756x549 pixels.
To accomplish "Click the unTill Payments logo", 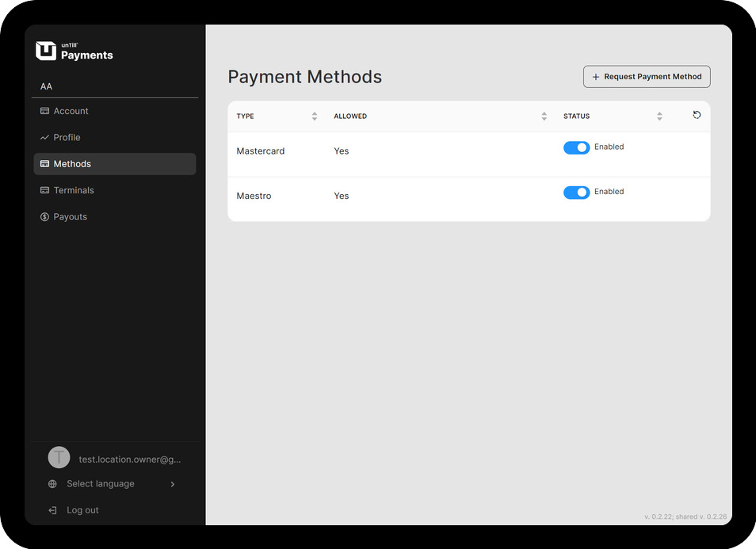I will (x=74, y=51).
